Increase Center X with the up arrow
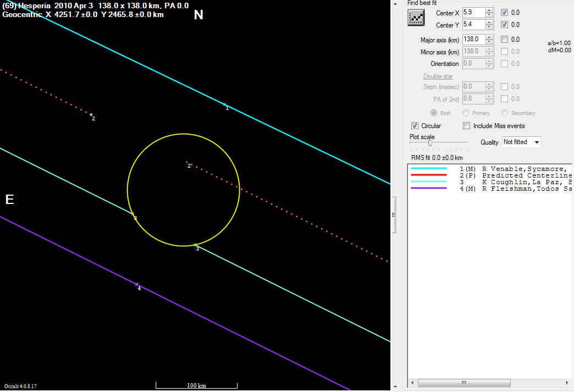 coord(489,10)
